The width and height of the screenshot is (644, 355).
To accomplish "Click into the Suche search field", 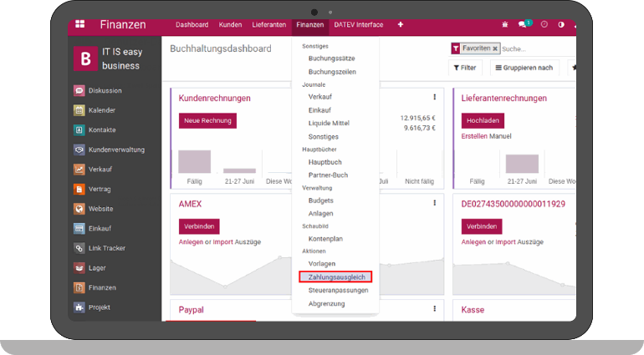I will coord(535,49).
